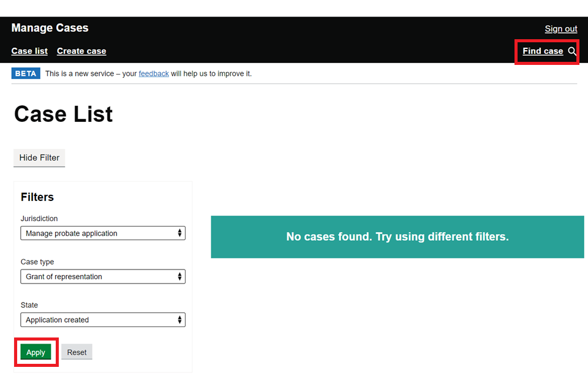Click the Manage Cases header title
This screenshot has height=392, width=588.
pyautogui.click(x=50, y=28)
